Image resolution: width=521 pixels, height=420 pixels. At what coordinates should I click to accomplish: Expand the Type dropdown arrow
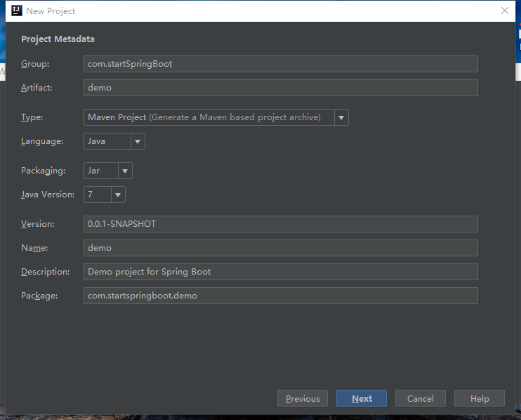click(341, 117)
